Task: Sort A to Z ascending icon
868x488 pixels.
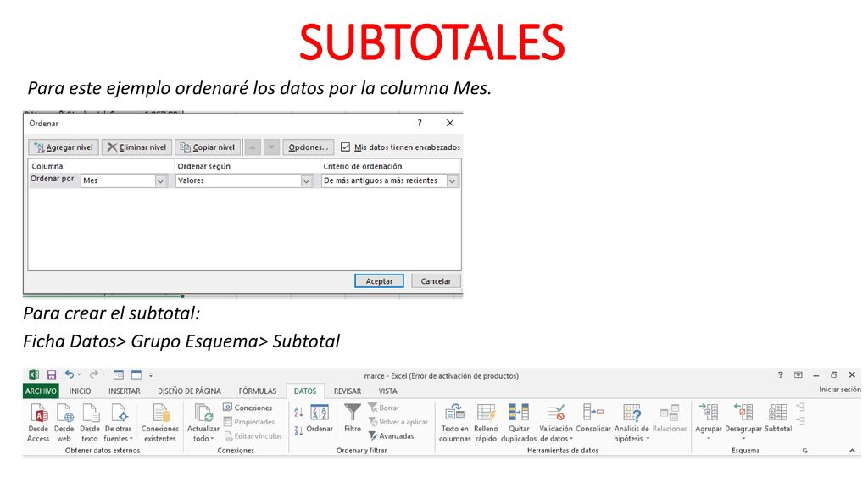Action: click(298, 412)
